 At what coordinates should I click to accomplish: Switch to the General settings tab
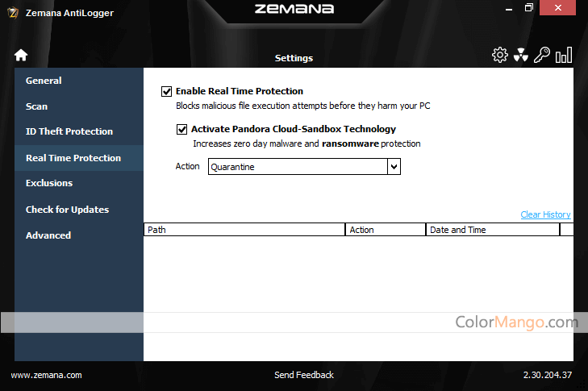point(44,81)
